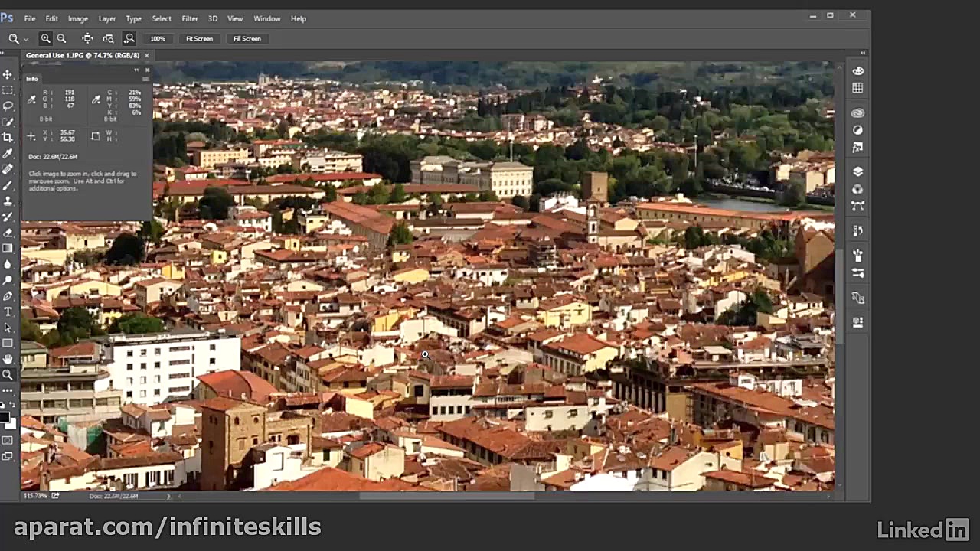The height and width of the screenshot is (551, 980).
Task: Open the Edit menu
Action: 51,18
